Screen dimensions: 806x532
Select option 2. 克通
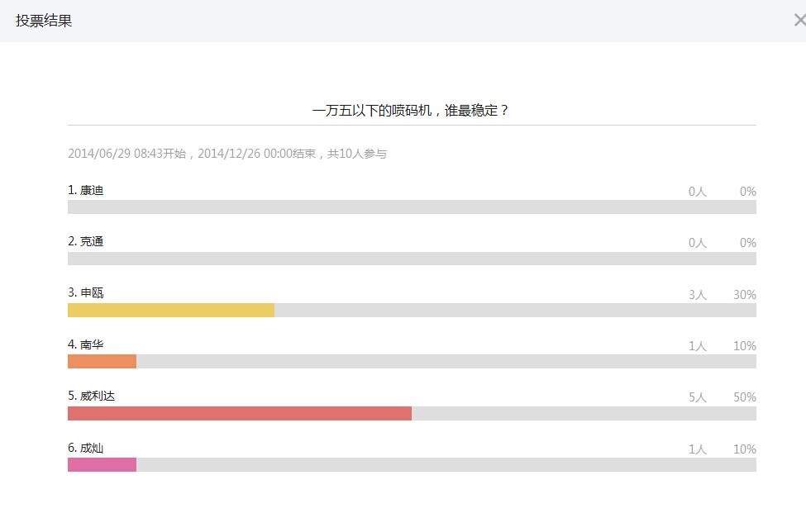coord(86,241)
